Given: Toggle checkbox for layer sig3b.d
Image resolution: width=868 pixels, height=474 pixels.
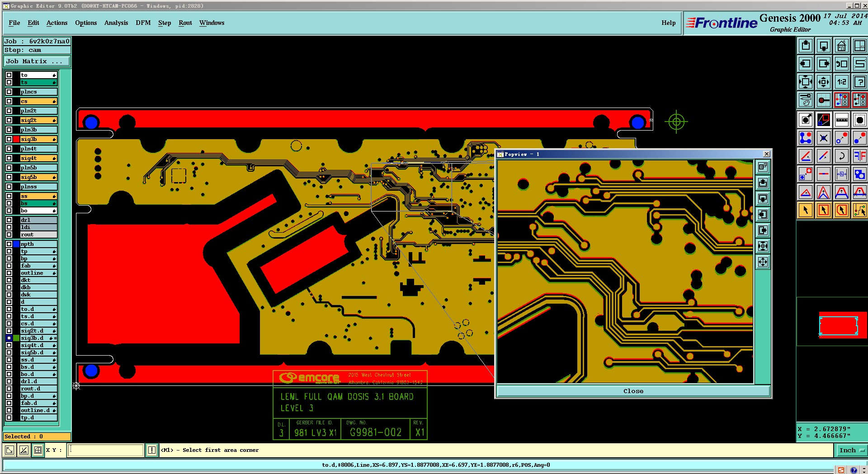Looking at the screenshot, I should coord(9,338).
